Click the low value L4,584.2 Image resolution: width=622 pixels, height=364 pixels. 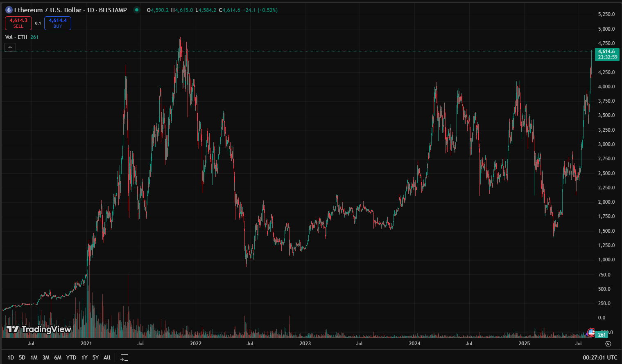pyautogui.click(x=206, y=10)
